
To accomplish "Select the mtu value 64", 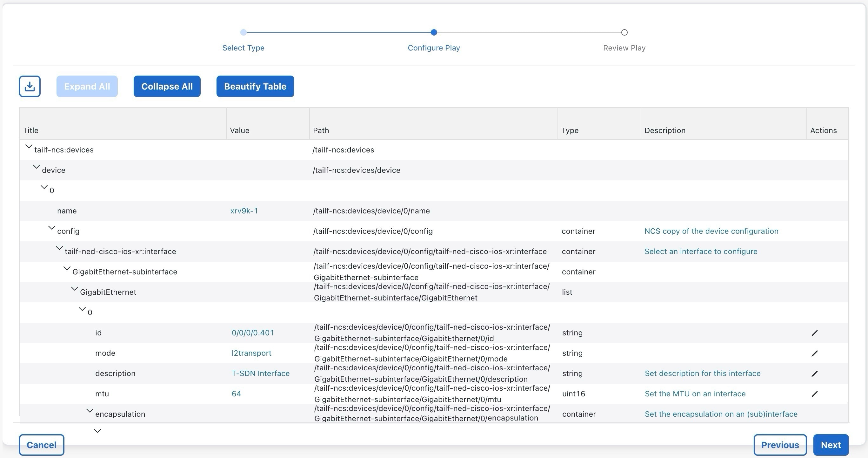I will (x=236, y=394).
